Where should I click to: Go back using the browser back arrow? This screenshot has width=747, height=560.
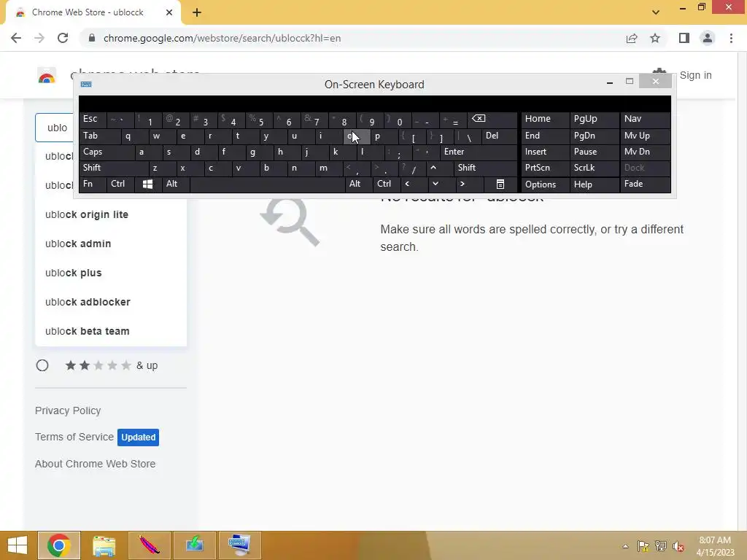click(16, 38)
